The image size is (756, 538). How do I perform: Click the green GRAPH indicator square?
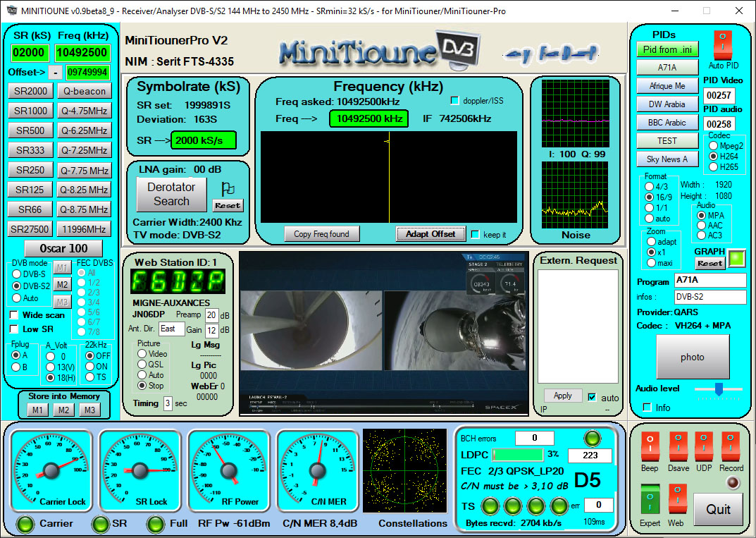click(x=736, y=259)
